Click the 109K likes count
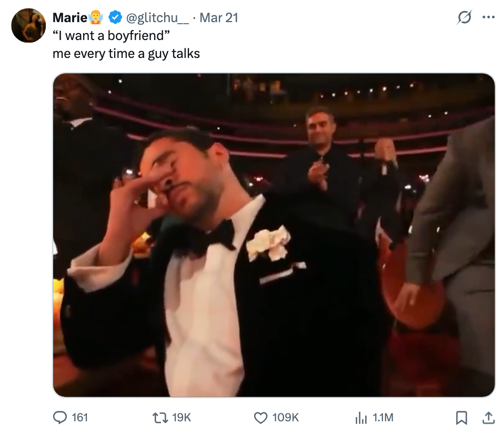Viewport: 504px width, 435px height. click(x=285, y=418)
